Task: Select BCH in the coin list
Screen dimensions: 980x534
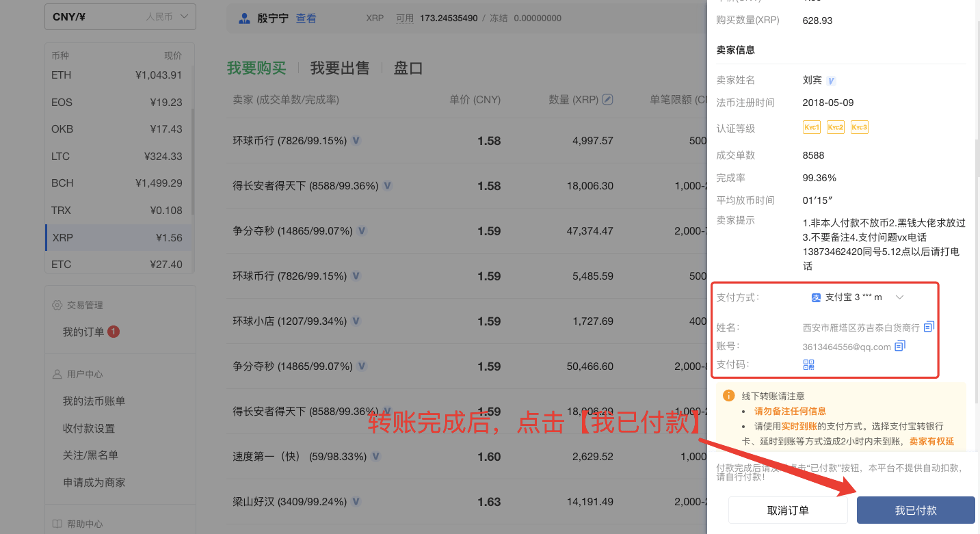Action: (x=118, y=183)
